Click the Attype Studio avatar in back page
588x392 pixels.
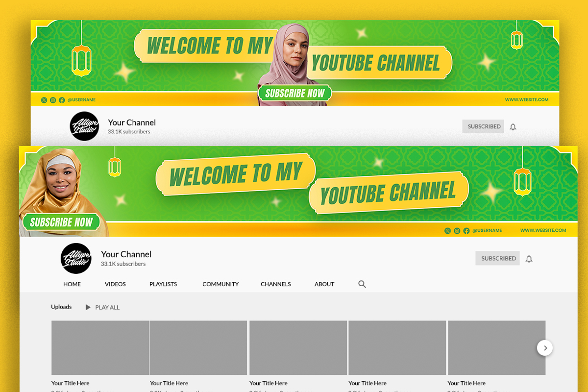[x=84, y=126]
